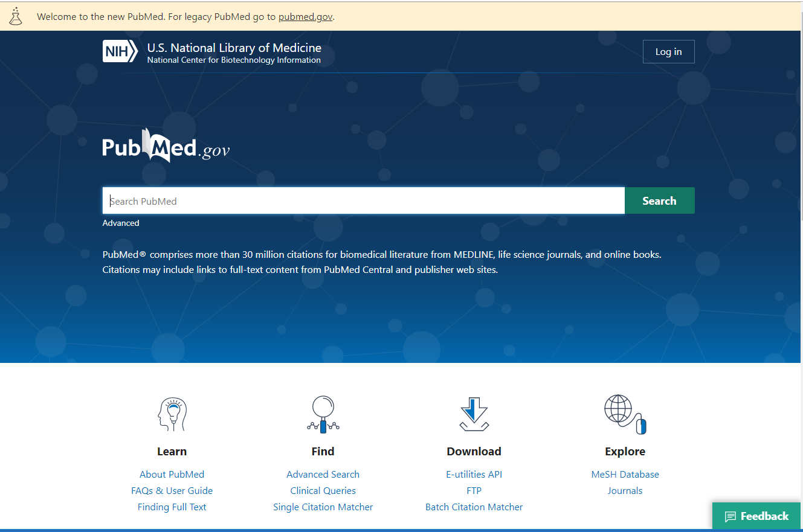Click the Download arrow tray icon

(474, 414)
